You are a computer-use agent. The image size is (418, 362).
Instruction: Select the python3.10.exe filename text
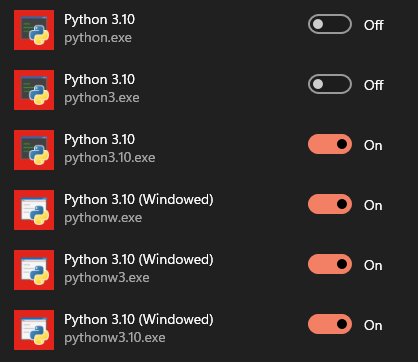point(110,158)
